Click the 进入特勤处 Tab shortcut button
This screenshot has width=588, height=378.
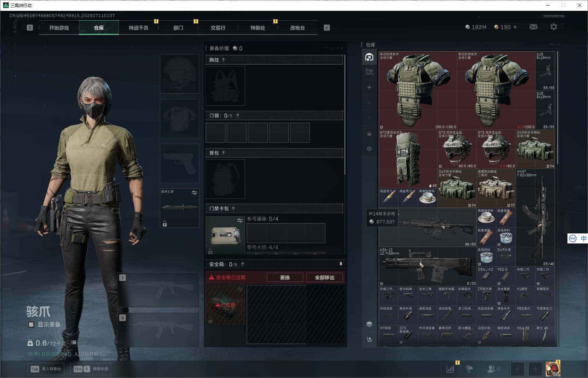coord(46,369)
